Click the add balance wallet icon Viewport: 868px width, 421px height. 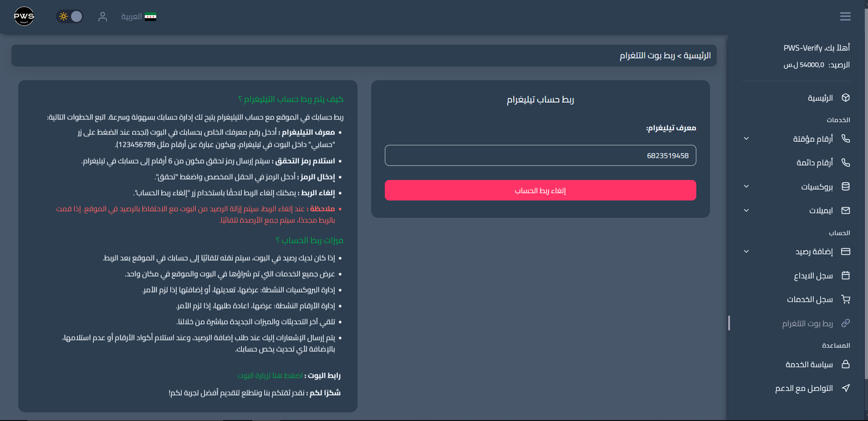[846, 252]
